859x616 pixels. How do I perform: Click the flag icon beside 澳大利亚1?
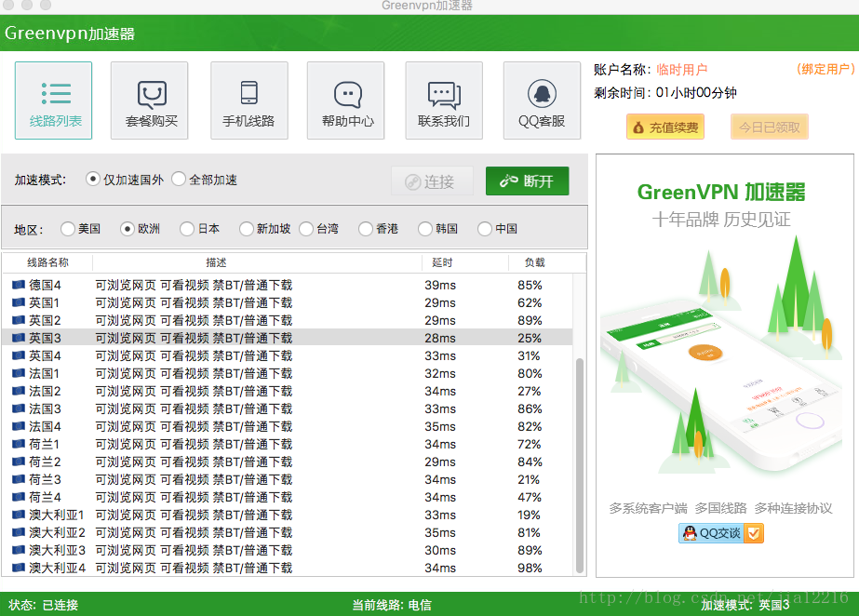click(19, 515)
